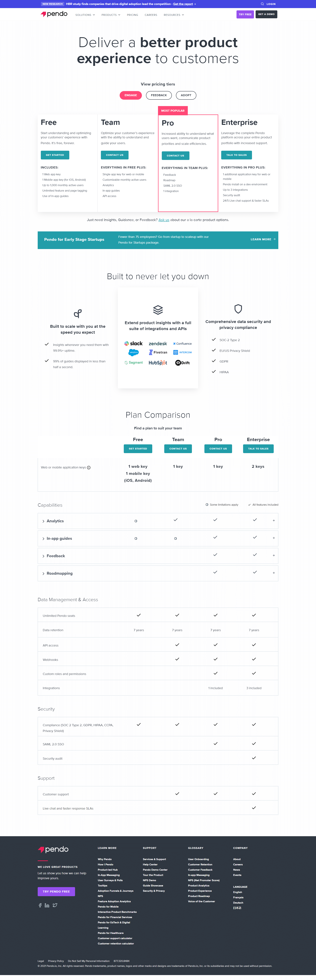The height and width of the screenshot is (980, 316).
Task: Switch language to Deutsch
Action: click(x=238, y=903)
